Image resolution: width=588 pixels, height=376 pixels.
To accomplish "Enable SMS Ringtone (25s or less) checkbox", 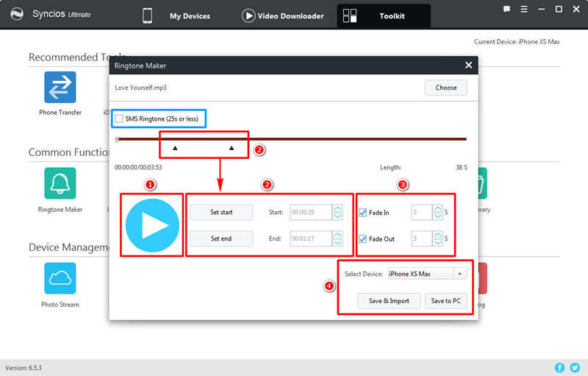I will point(119,119).
